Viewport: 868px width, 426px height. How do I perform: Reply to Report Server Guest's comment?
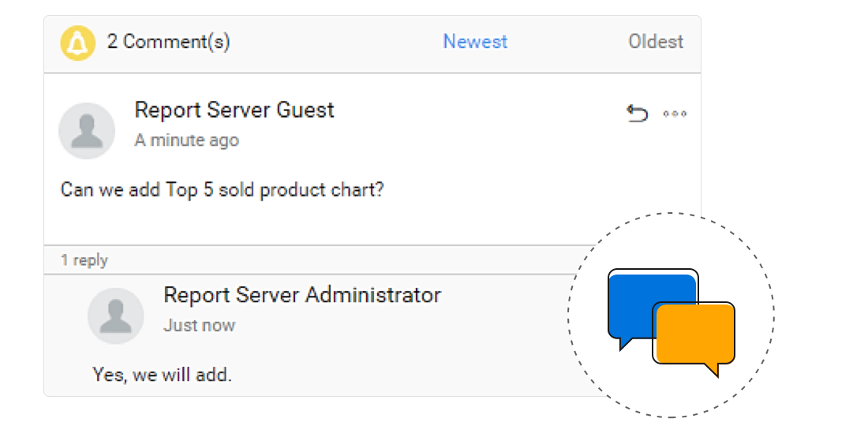(x=637, y=114)
